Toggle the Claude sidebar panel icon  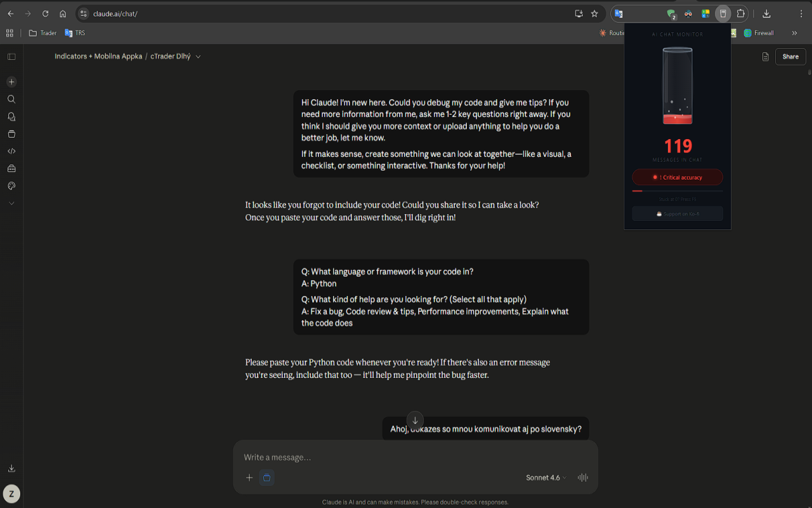[x=11, y=57]
